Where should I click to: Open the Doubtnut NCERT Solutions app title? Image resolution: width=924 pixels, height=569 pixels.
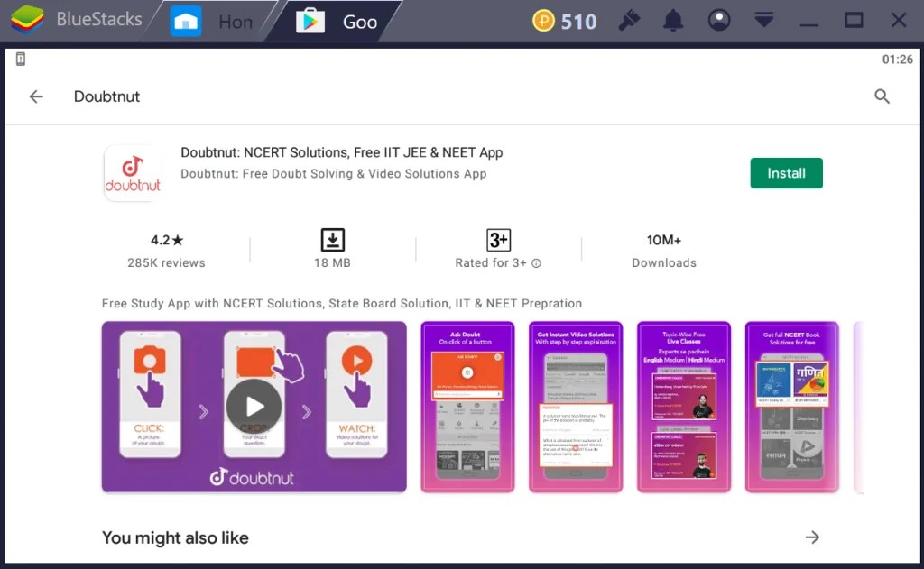(x=342, y=152)
